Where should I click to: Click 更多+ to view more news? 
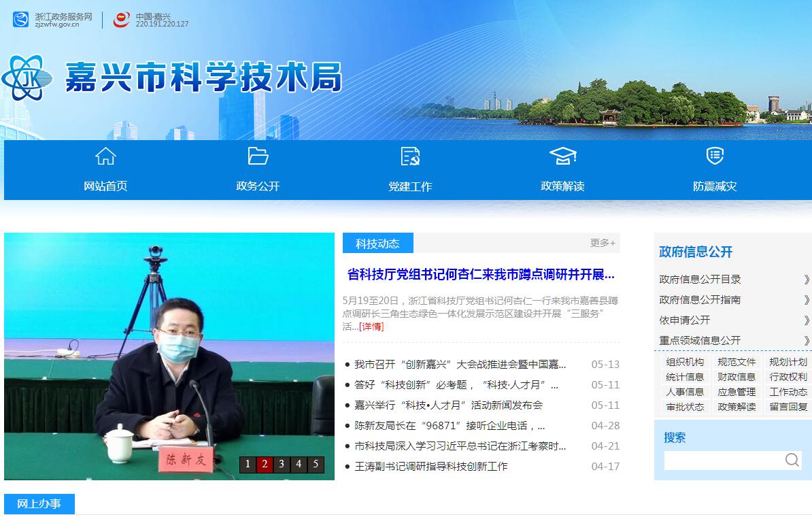pyautogui.click(x=603, y=243)
